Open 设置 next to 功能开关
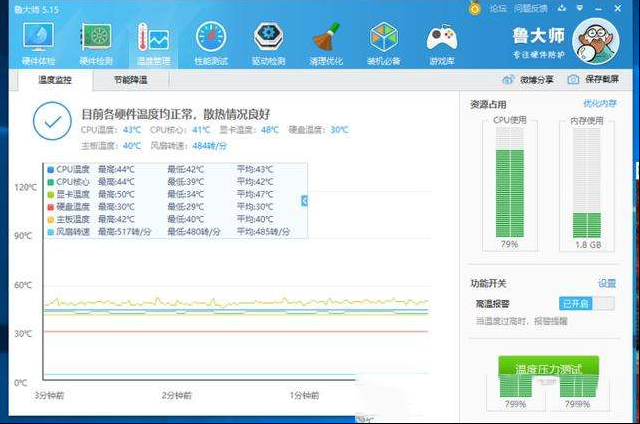This screenshot has height=424, width=640. (x=607, y=283)
